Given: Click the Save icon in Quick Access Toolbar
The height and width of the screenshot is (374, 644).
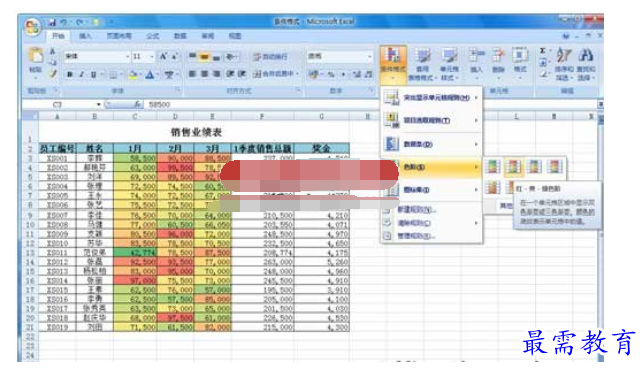Looking at the screenshot, I should [52, 23].
